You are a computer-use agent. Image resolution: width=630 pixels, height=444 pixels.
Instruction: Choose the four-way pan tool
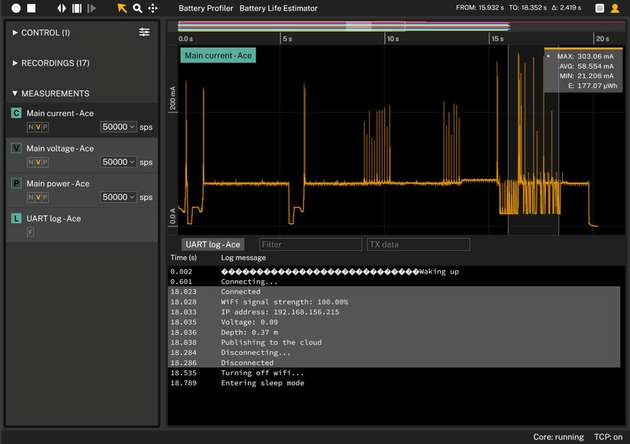(x=152, y=8)
